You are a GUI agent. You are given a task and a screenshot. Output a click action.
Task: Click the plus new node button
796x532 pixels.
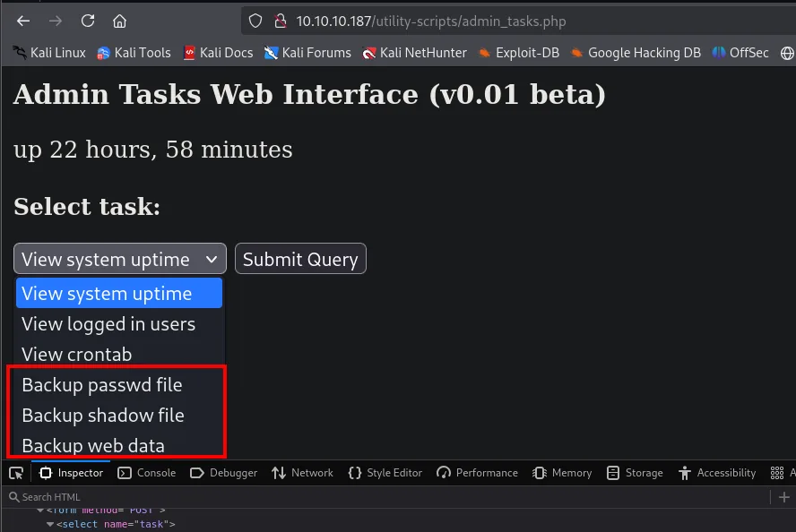pyautogui.click(x=783, y=497)
